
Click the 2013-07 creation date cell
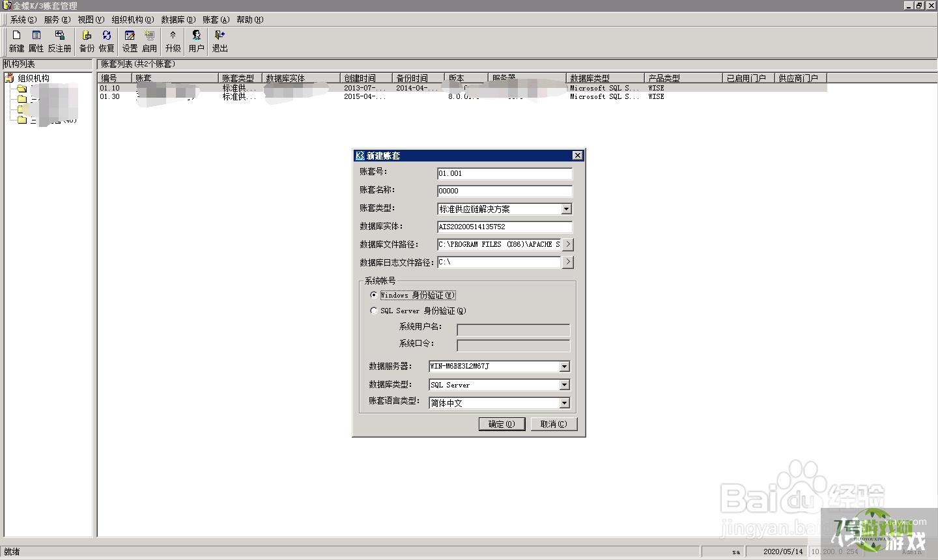[x=365, y=88]
